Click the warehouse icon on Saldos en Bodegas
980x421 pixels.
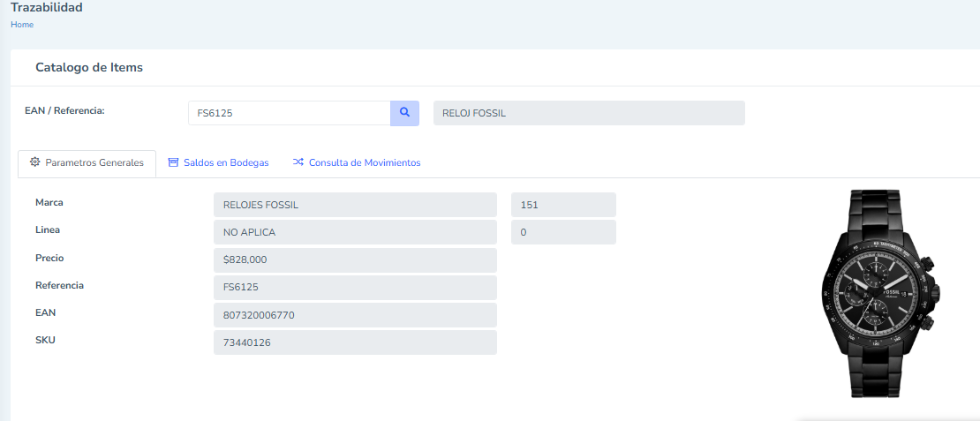173,162
